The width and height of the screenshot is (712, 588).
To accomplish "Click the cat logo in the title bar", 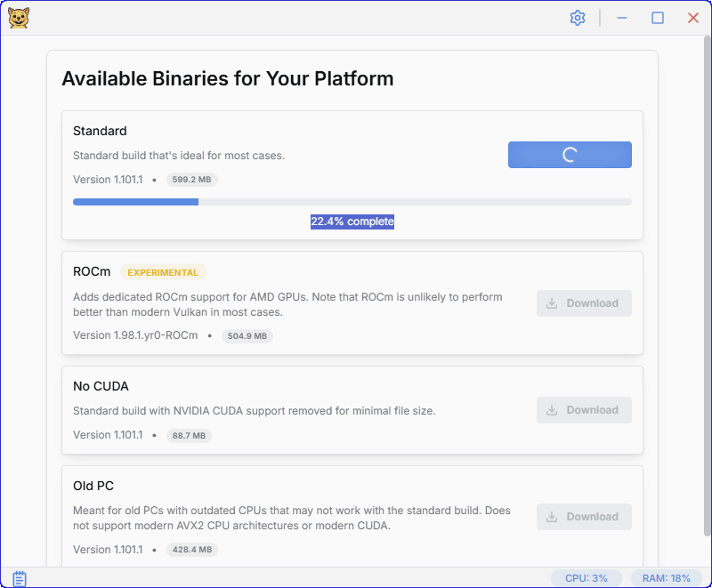I will [x=19, y=18].
